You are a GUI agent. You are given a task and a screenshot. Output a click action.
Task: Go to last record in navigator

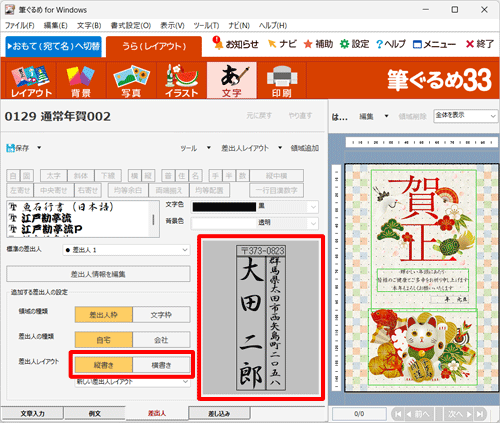(x=480, y=414)
